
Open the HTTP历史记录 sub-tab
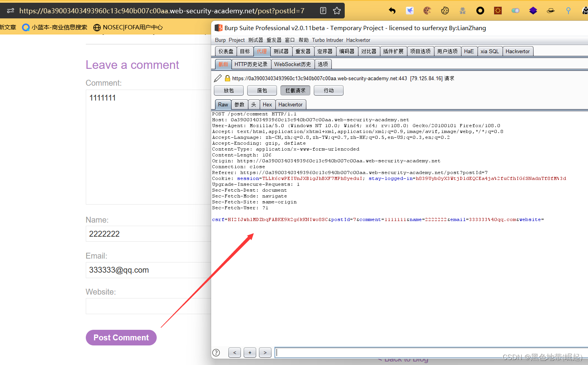(251, 64)
